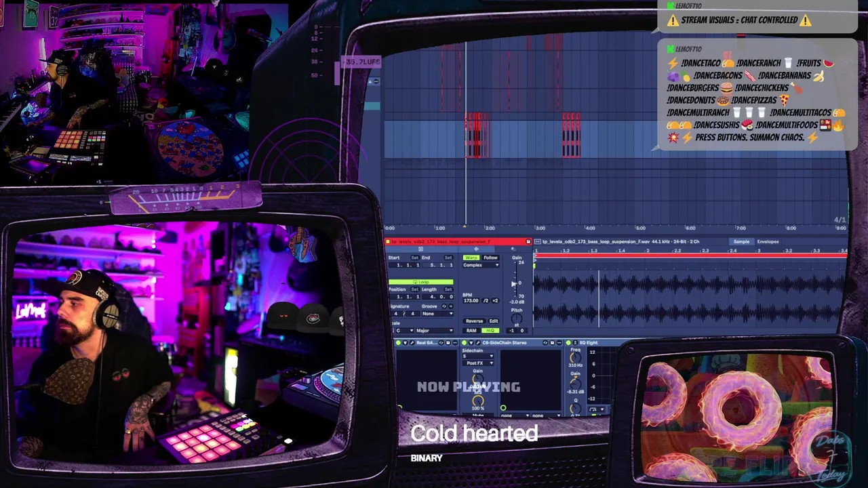Click the green ring icon in C6-SideChain panel
The width and height of the screenshot is (868, 488).
[x=503, y=408]
